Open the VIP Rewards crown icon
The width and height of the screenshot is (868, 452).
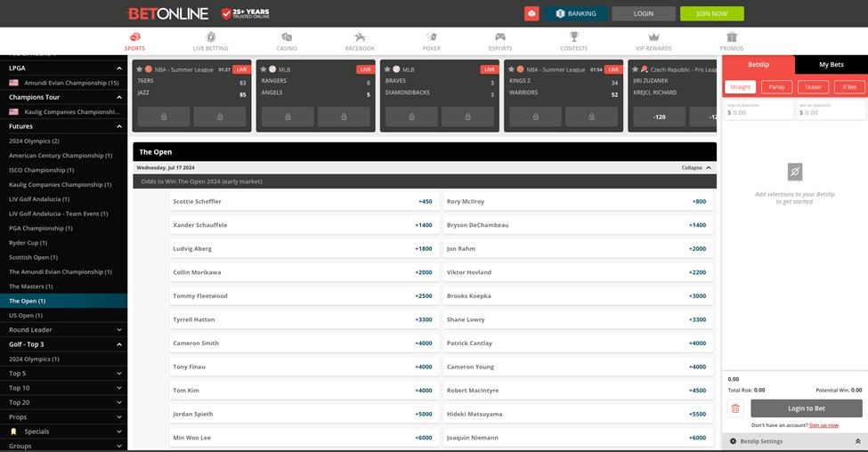pyautogui.click(x=653, y=37)
